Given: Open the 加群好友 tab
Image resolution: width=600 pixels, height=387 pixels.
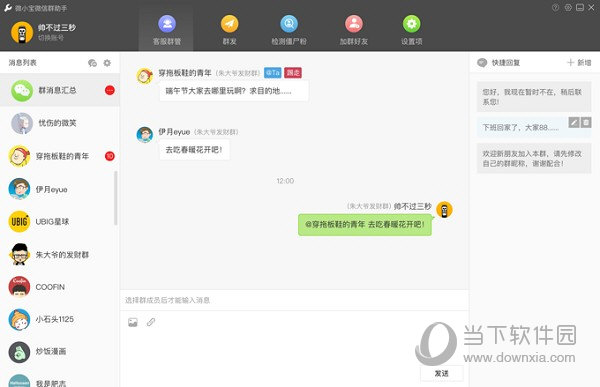Looking at the screenshot, I should [354, 30].
